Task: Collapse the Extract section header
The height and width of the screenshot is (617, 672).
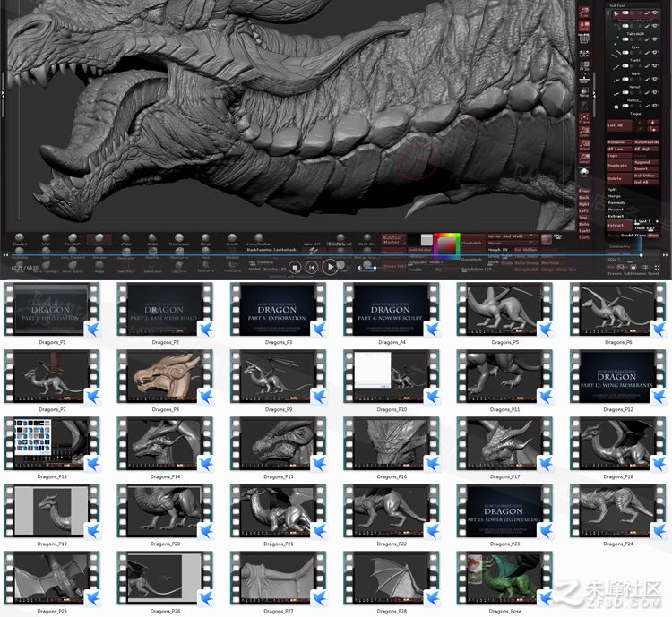Action: [616, 216]
